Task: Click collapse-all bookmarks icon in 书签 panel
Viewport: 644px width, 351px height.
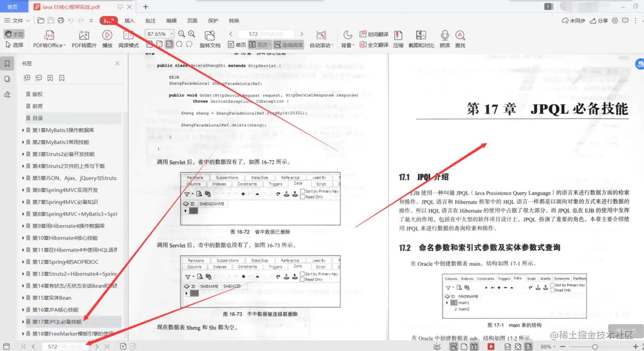Action: click(x=38, y=78)
